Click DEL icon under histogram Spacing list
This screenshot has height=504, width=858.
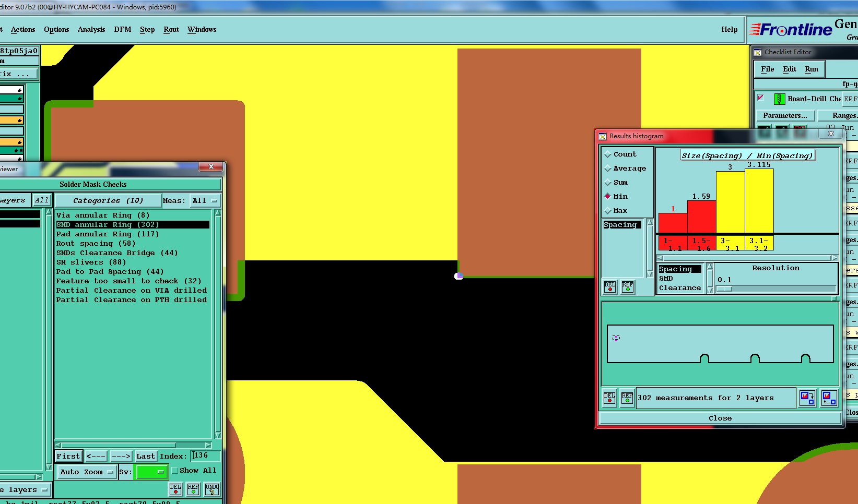point(610,287)
